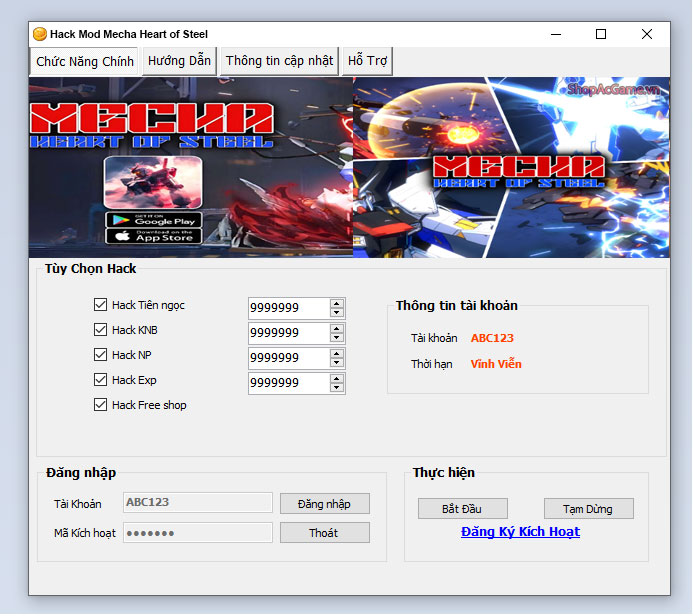Image resolution: width=693 pixels, height=616 pixels.
Task: Toggle the Hack Tiên ngọc checkbox
Action: tap(100, 305)
